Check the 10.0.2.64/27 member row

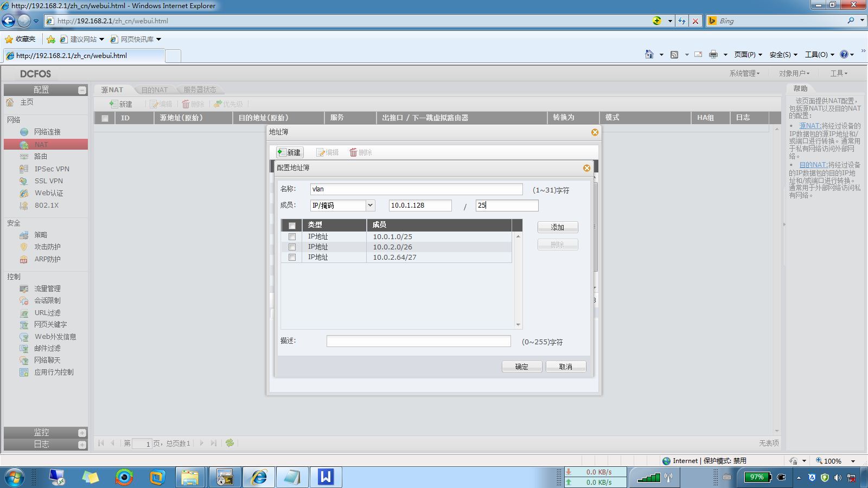[292, 258]
